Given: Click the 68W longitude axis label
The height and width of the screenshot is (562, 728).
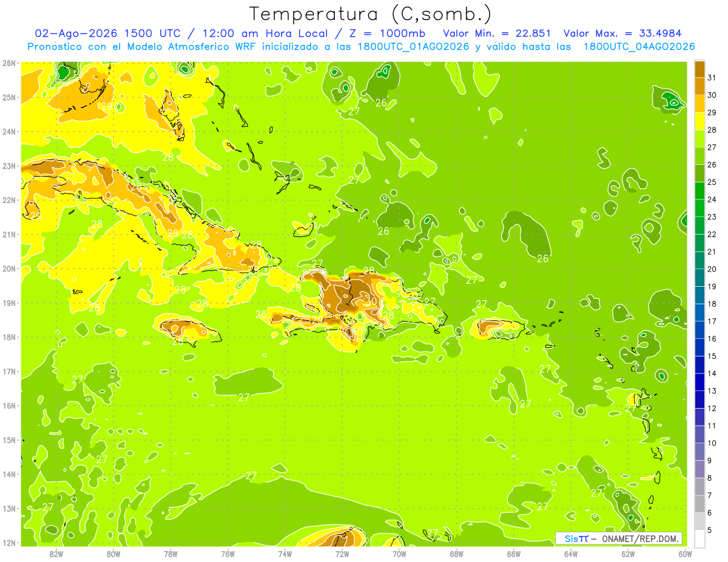Looking at the screenshot, I should pyautogui.click(x=457, y=554).
